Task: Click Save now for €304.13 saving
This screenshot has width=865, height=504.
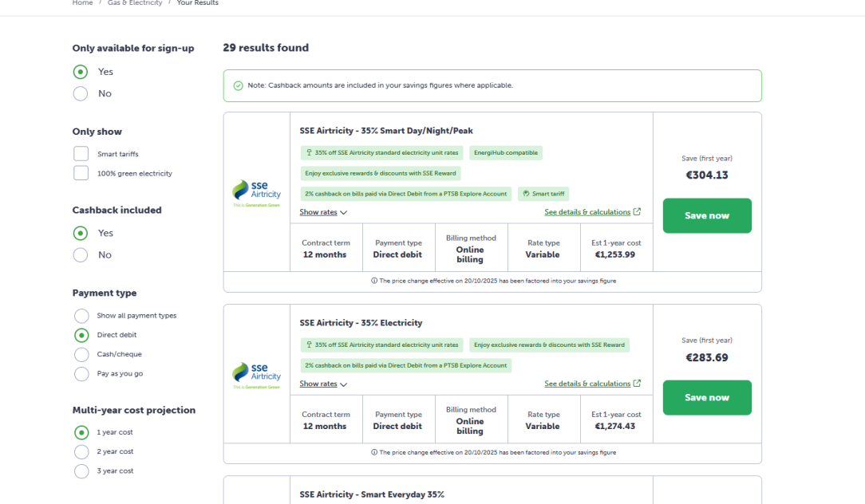Action: tap(707, 215)
